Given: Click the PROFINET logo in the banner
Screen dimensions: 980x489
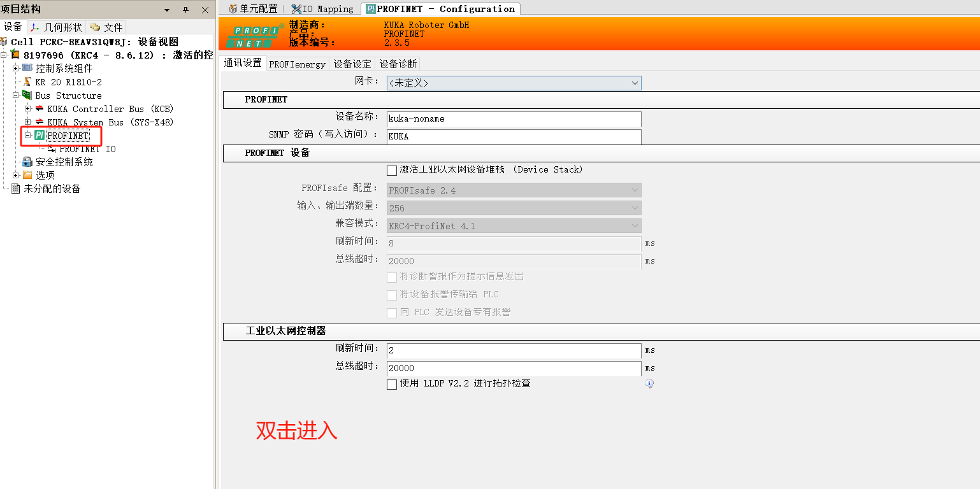Looking at the screenshot, I should point(255,36).
